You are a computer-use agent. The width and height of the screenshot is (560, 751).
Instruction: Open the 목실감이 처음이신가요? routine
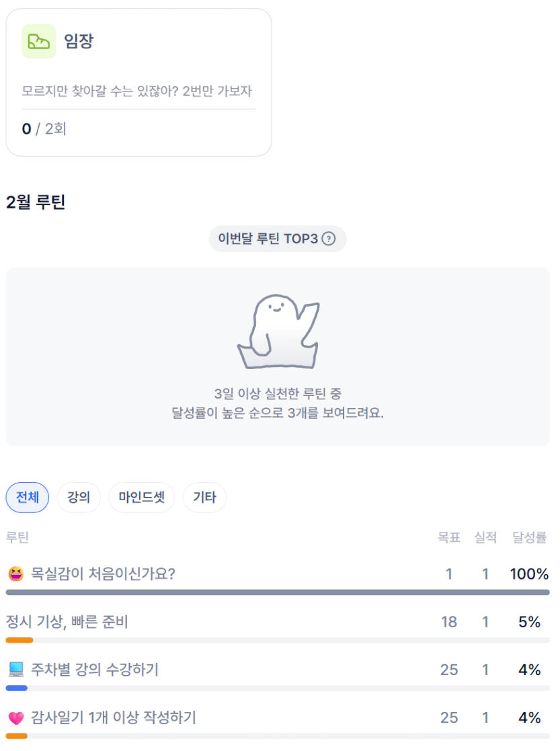[x=103, y=574]
